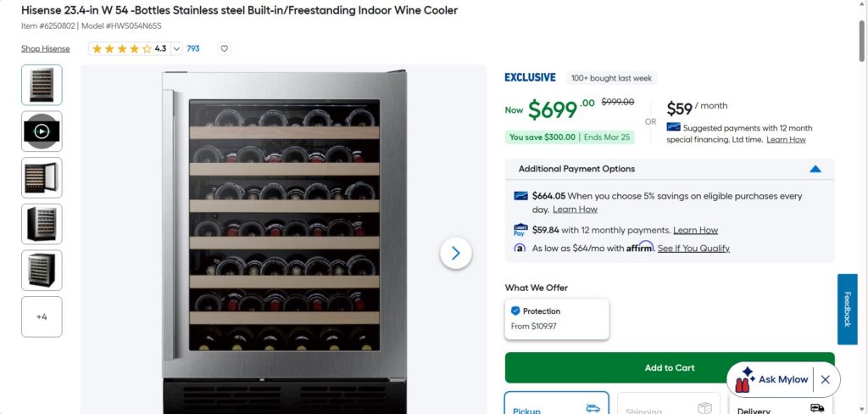View the 793 reviews count
The image size is (868, 414).
[x=193, y=48]
